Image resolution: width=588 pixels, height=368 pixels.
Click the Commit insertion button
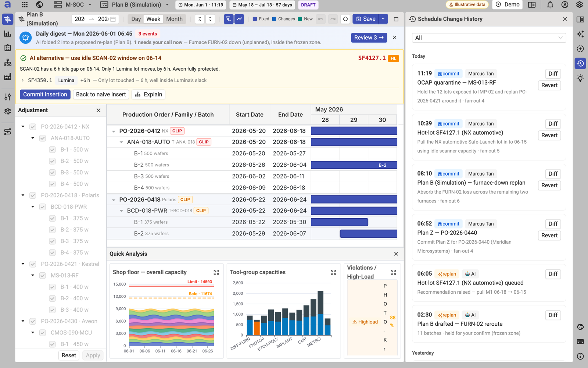(x=45, y=95)
